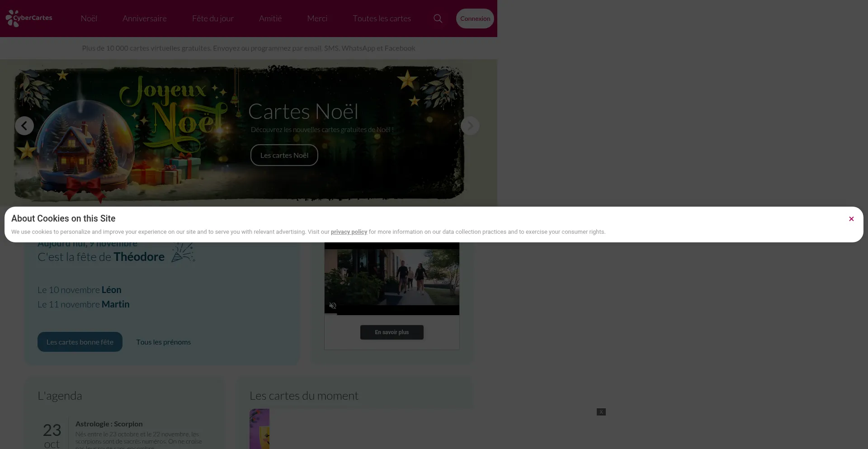The height and width of the screenshot is (449, 868).
Task: Open Tous les prénoms link
Action: point(164,342)
